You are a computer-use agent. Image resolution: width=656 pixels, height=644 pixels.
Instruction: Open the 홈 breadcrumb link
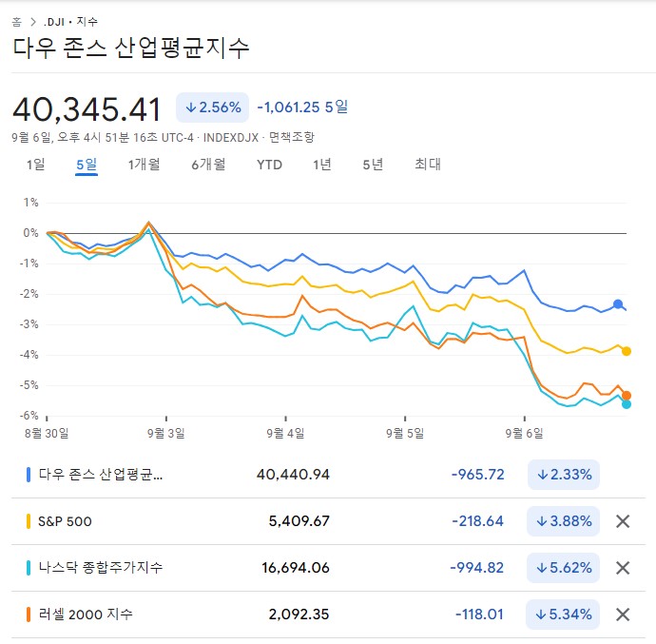coord(17,21)
